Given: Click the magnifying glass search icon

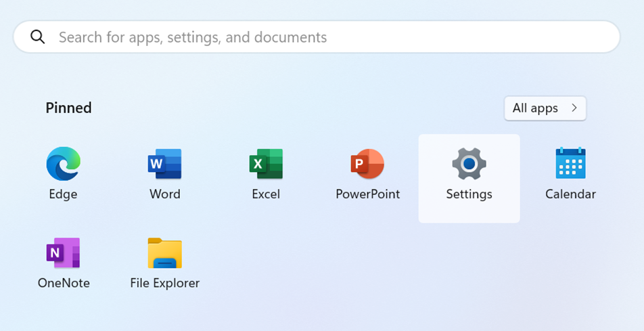Looking at the screenshot, I should click(x=37, y=37).
